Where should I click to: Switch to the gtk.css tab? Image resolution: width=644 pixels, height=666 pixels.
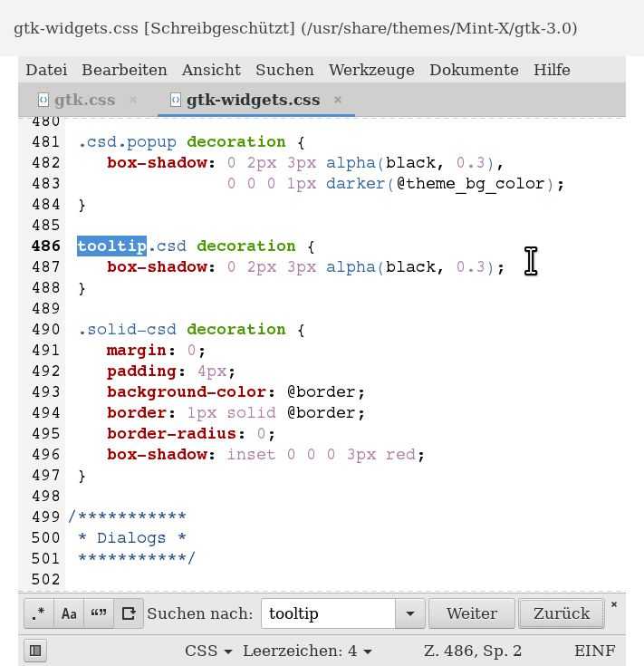click(x=84, y=100)
